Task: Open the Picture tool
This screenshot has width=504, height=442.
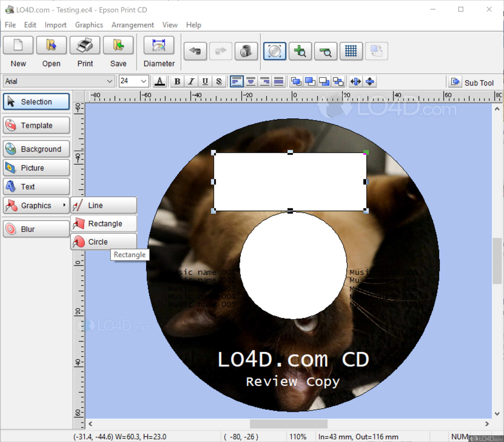Action: click(36, 167)
